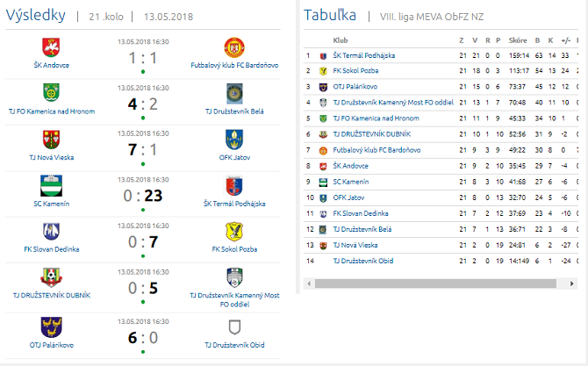Open the 0 : 23 match score
Image resolution: width=588 pixels, height=366 pixels.
pyautogui.click(x=143, y=195)
